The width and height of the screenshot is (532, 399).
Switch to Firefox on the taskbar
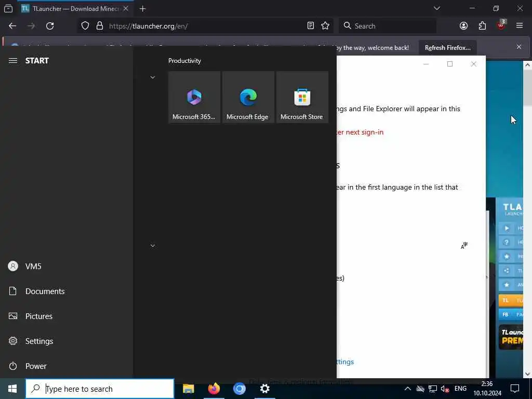coord(214,389)
